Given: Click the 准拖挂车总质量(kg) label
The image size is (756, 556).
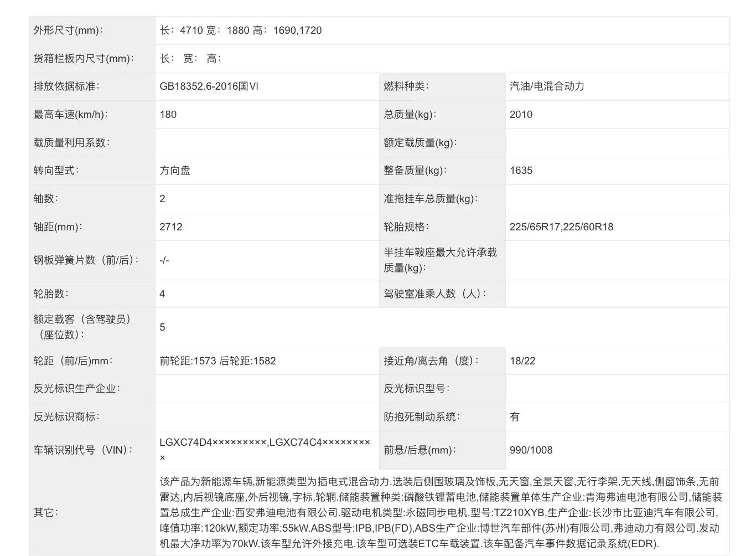Looking at the screenshot, I should click(x=431, y=199).
